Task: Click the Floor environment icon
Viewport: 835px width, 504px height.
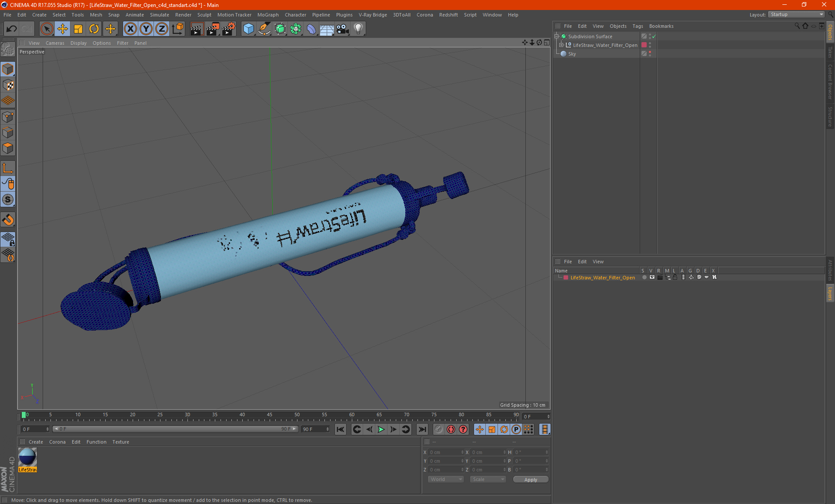Action: coord(327,29)
